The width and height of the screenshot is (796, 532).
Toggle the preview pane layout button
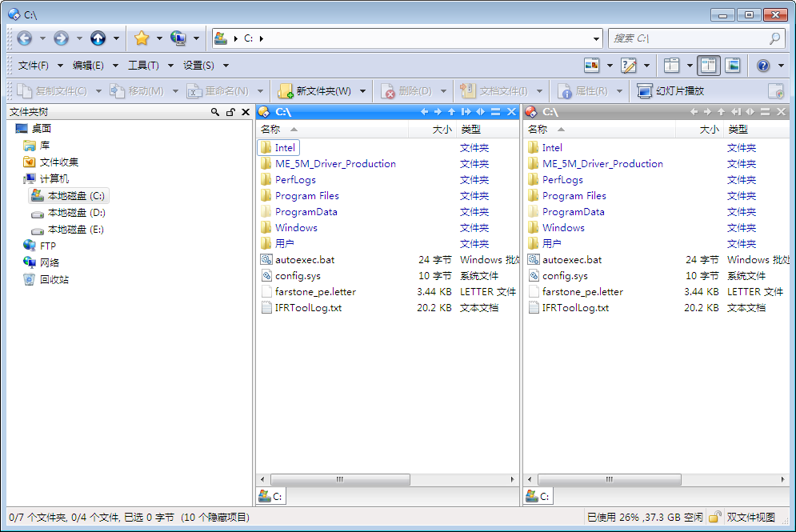733,65
